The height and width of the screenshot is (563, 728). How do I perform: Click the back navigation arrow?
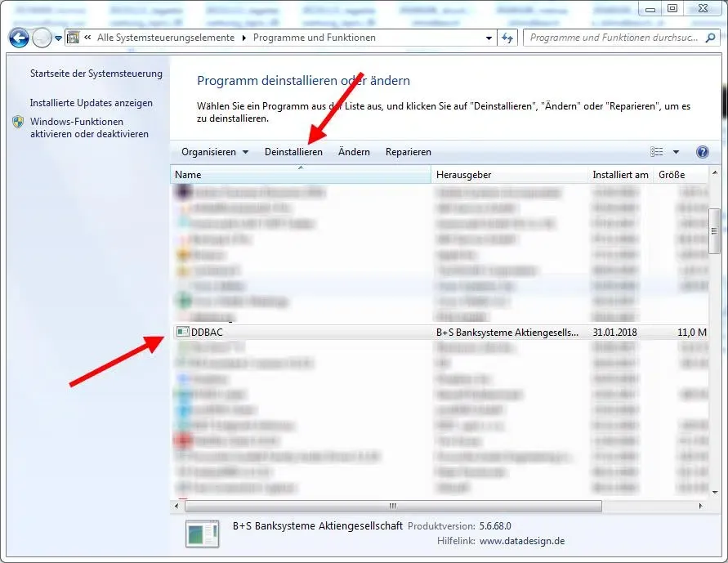click(18, 38)
